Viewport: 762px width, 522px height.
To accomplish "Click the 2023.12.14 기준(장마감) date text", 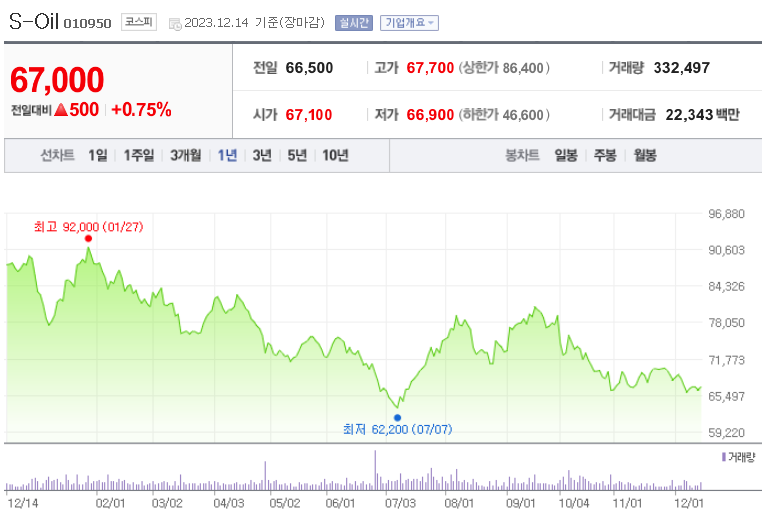I will point(255,23).
